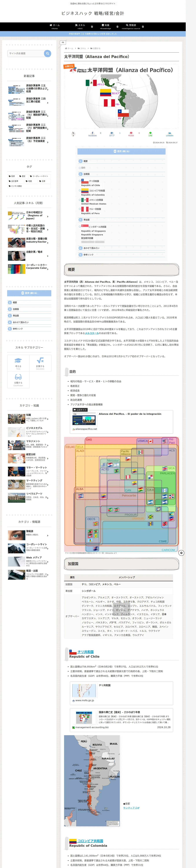
Task: Open alianzapacifico.net official site card
Action: point(121,422)
